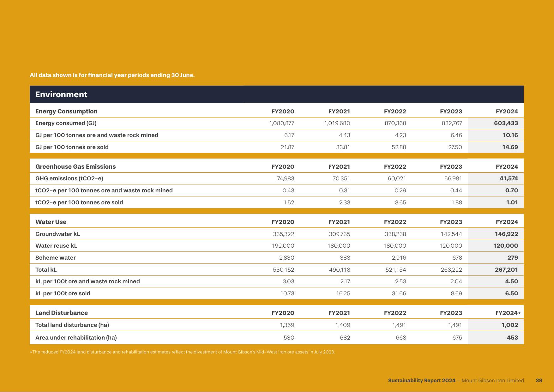Select the FY2020 energy value 1,080,877
This screenshot has width=554, height=392.
282,123
